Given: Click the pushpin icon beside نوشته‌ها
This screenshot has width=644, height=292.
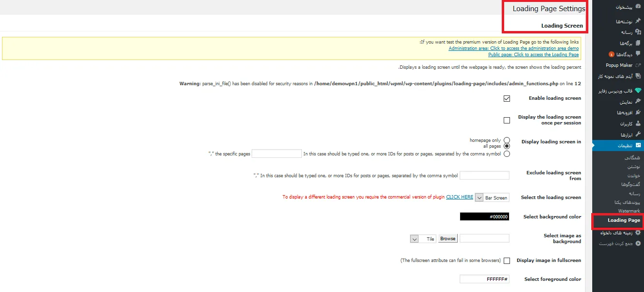Looking at the screenshot, I should [638, 21].
